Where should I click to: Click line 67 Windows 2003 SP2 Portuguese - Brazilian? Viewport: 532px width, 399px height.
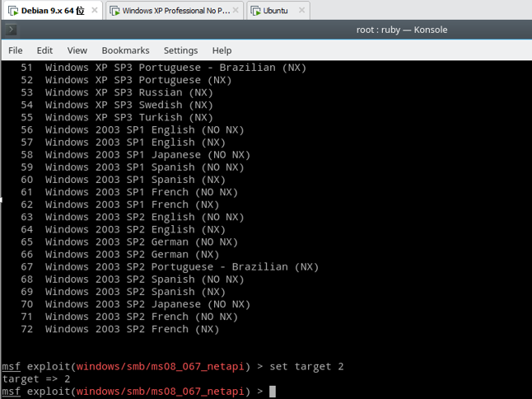[170, 267]
